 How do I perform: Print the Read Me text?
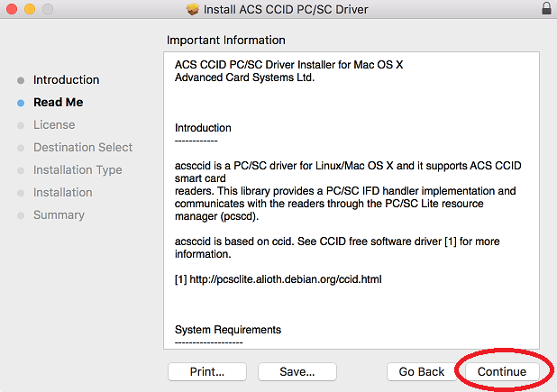tap(207, 372)
